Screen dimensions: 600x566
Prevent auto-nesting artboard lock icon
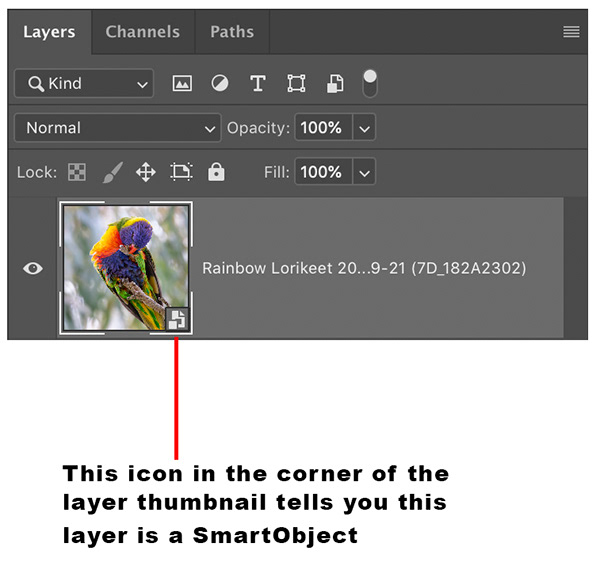181,172
